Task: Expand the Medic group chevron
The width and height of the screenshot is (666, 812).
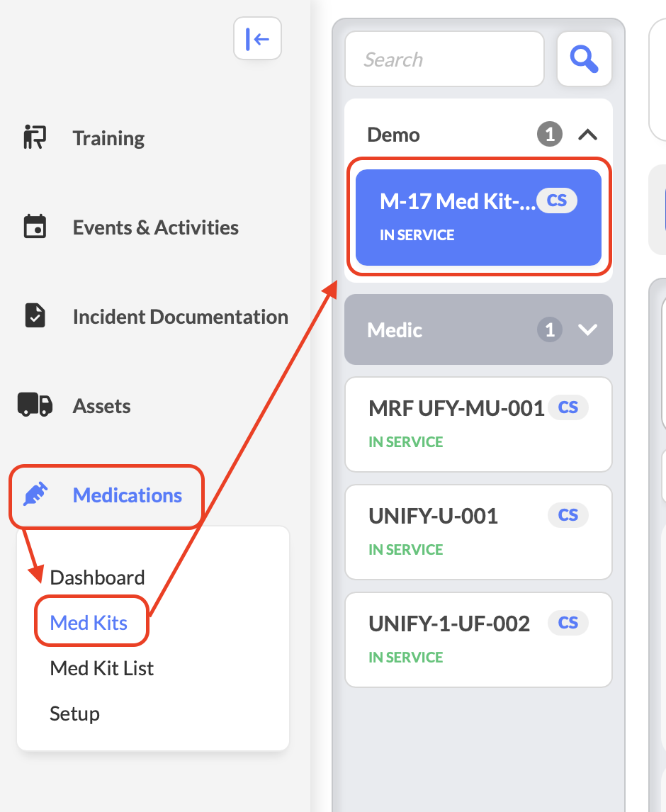Action: pos(587,329)
